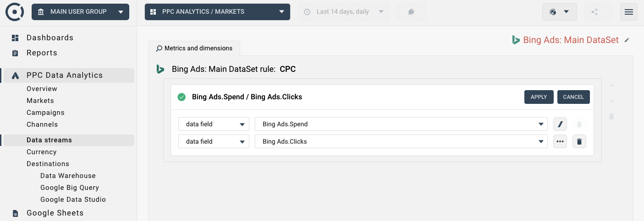Select PPC Data Analytics section
The width and height of the screenshot is (644, 221).
tap(69, 75)
